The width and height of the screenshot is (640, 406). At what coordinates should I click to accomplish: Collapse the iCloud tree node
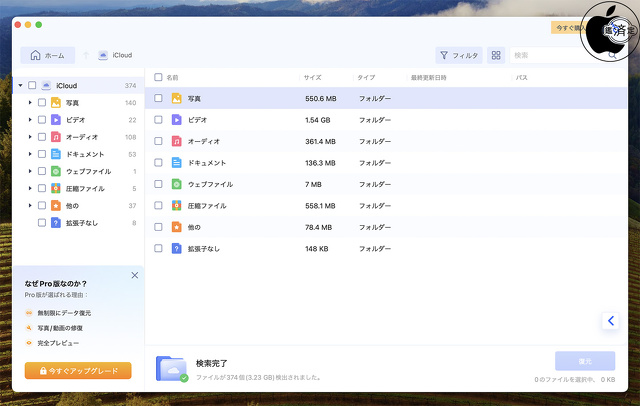click(20, 85)
